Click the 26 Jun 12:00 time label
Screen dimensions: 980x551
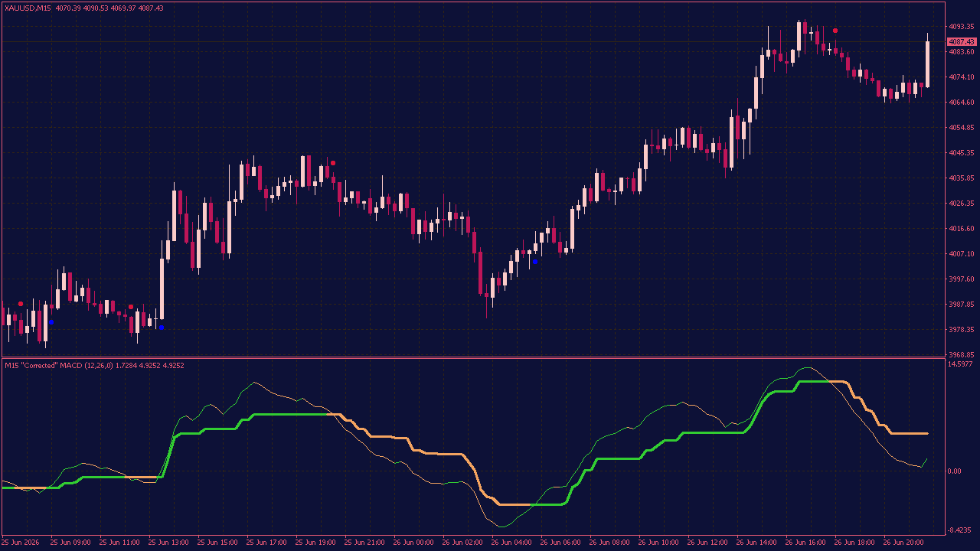(708, 542)
